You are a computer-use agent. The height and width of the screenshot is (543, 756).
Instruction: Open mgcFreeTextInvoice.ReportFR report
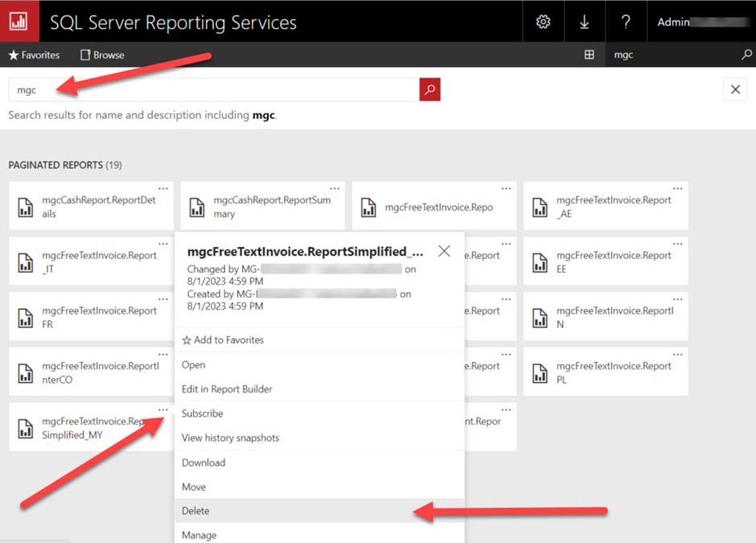(91, 316)
